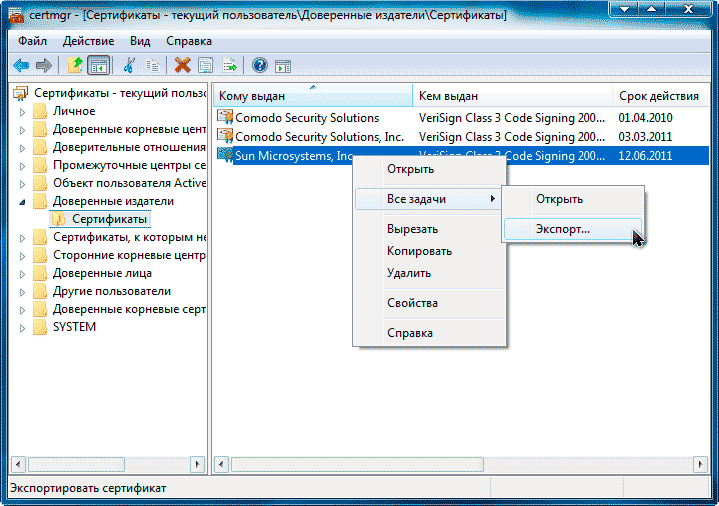
Task: Sort by the Срок действия column header
Action: pos(661,95)
